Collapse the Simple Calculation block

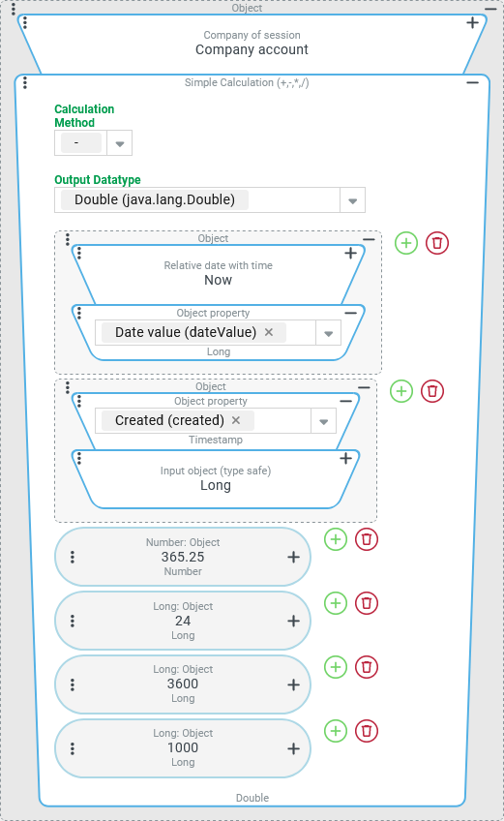coord(473,82)
